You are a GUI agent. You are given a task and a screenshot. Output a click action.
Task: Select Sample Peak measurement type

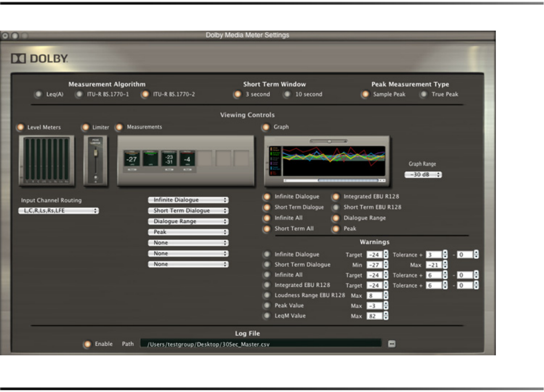(365, 94)
